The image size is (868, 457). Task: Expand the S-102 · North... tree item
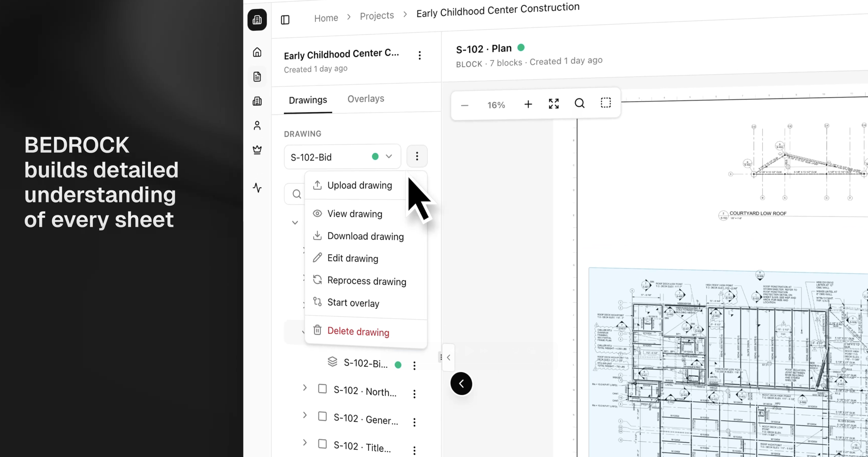[x=305, y=388]
